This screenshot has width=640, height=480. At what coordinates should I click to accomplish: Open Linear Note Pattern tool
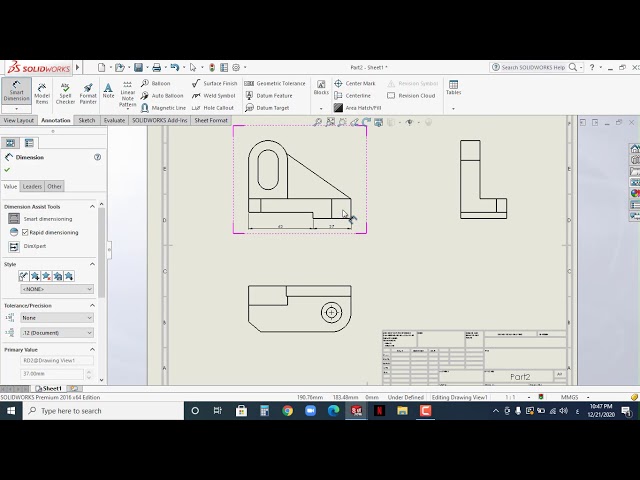tap(128, 94)
